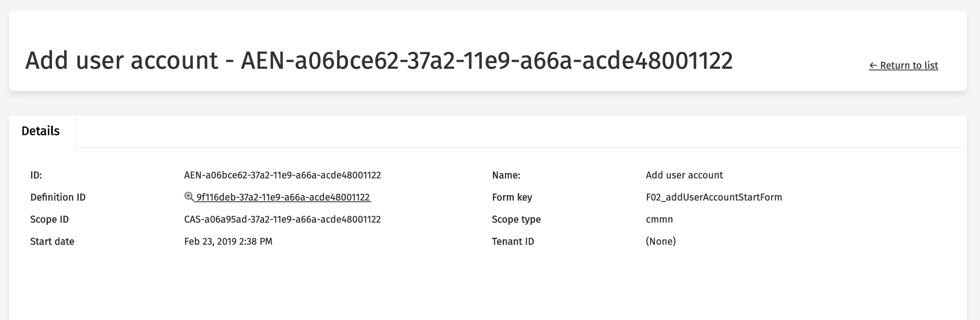Click the 'Tenant ID' field label

click(x=513, y=241)
